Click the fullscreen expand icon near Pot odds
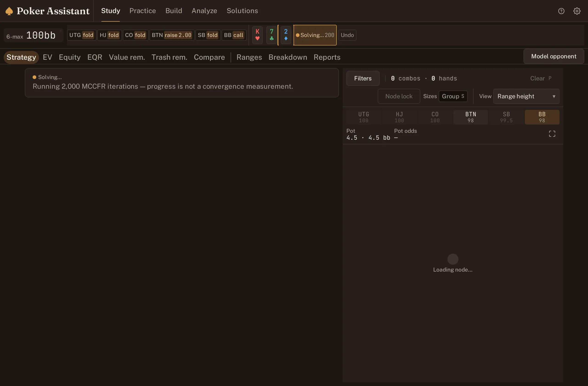Screen dimensions: 588x386 552,134
